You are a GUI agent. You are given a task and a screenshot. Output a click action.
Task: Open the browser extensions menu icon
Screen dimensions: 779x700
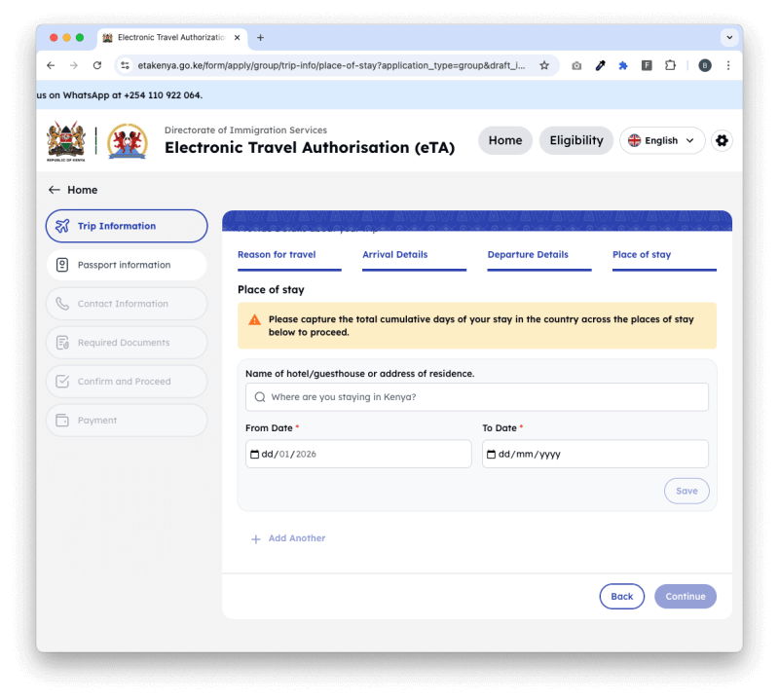[670, 65]
